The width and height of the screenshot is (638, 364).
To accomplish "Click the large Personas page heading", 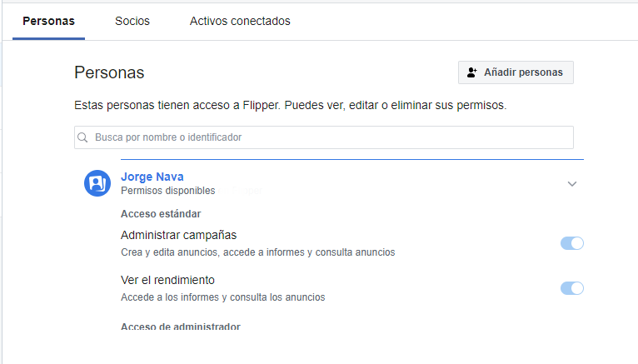I will coord(109,72).
